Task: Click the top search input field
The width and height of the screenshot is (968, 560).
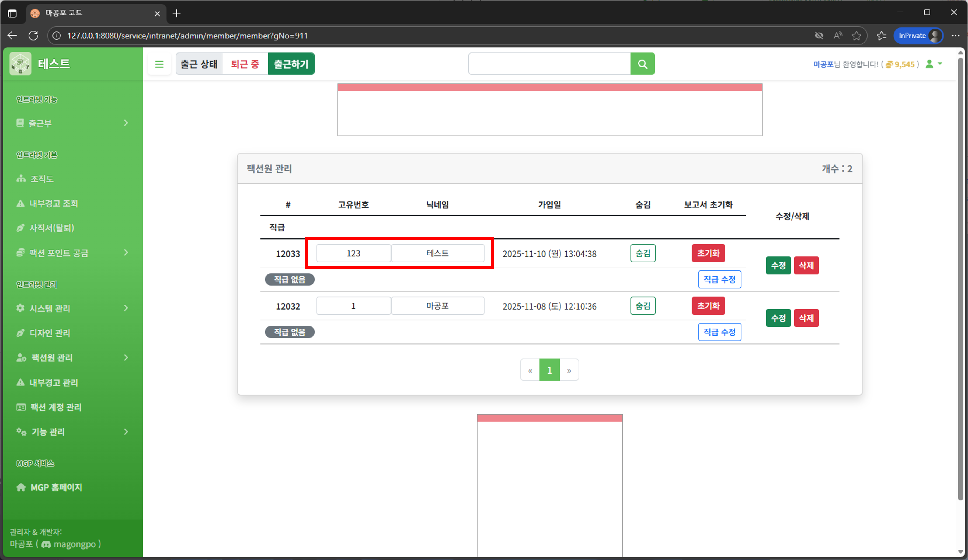Action: (x=549, y=64)
